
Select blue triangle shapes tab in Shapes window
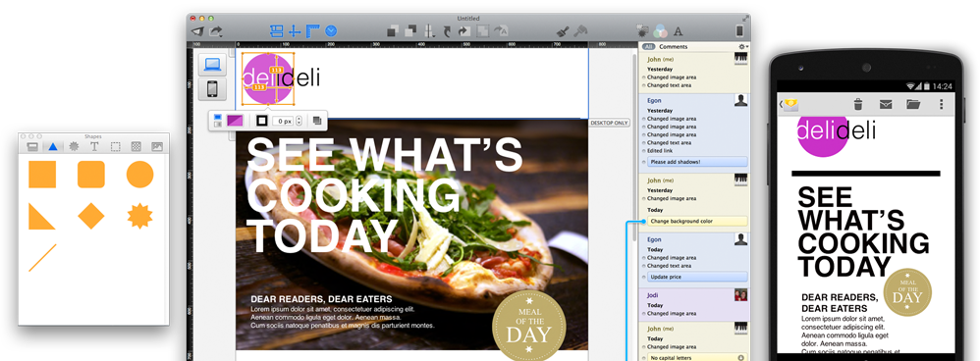pos(53,147)
